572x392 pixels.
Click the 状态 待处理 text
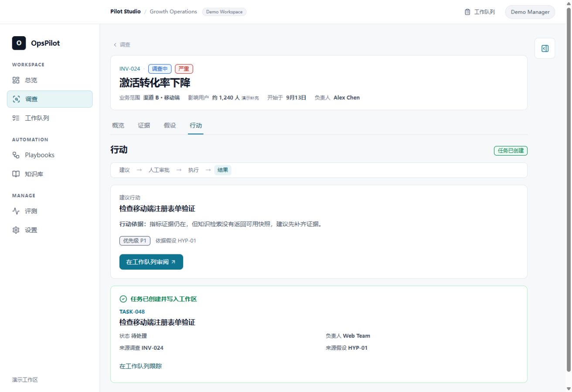[x=133, y=336]
